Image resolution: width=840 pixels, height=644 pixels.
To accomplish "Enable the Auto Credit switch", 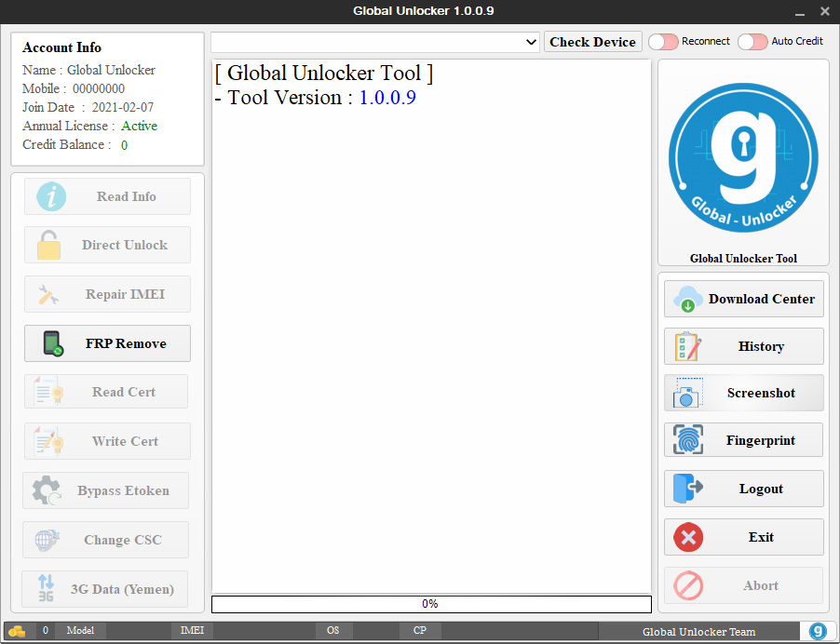I will tap(752, 41).
